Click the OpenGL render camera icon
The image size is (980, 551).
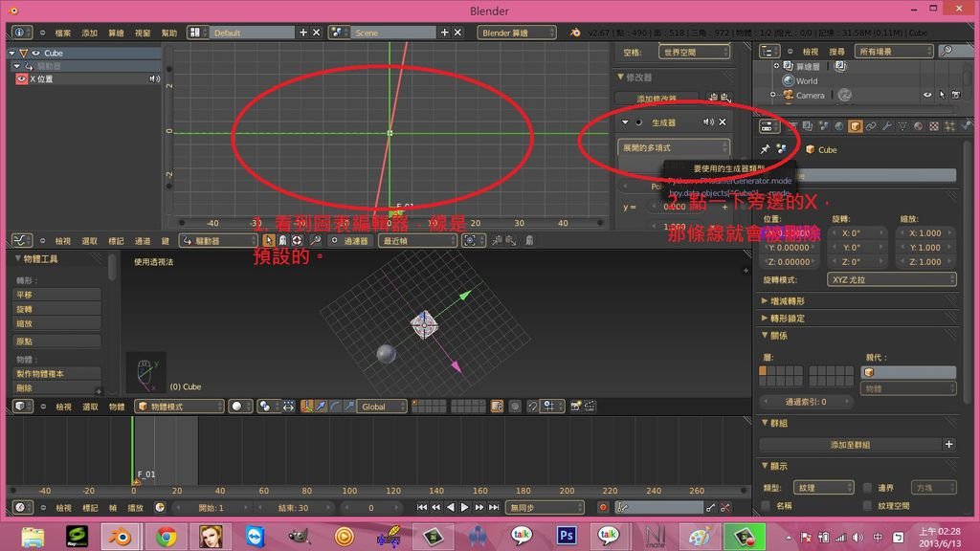point(575,406)
